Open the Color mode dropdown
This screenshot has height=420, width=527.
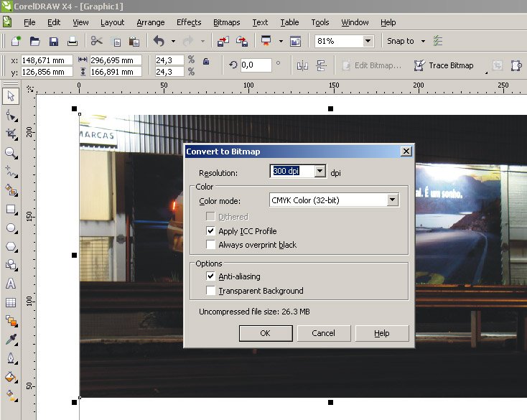(392, 200)
